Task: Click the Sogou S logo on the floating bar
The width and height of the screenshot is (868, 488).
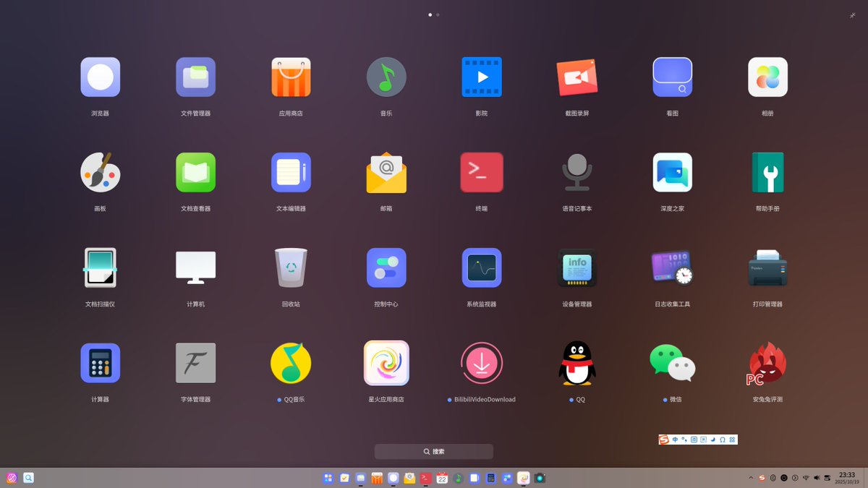Action: coord(664,440)
